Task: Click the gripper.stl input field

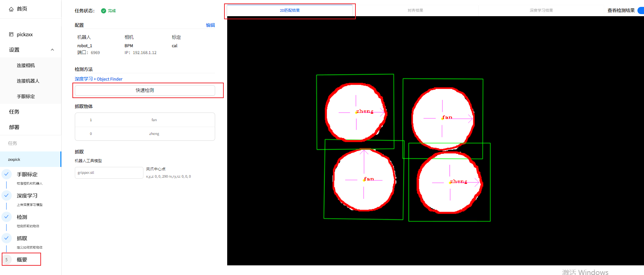Action: pos(109,173)
